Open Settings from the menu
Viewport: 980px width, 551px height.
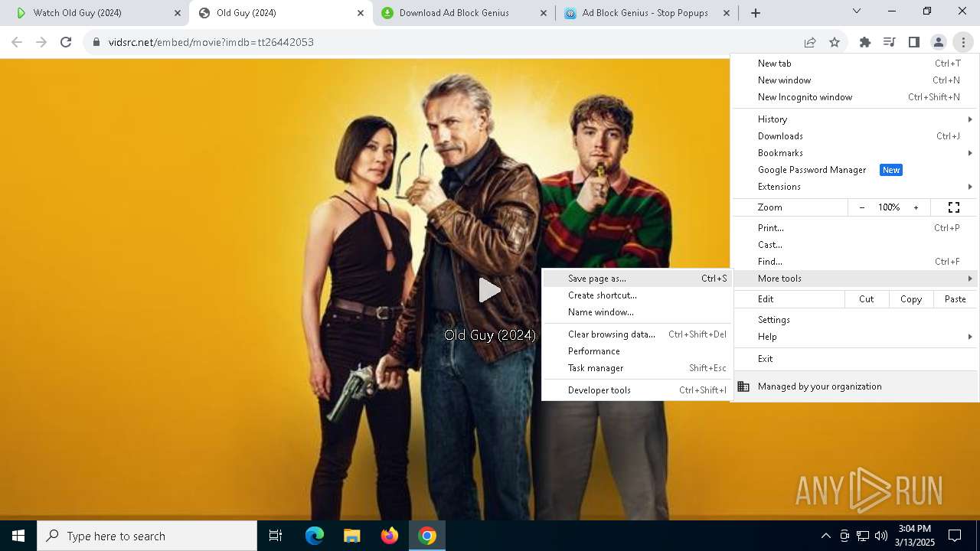(856, 320)
